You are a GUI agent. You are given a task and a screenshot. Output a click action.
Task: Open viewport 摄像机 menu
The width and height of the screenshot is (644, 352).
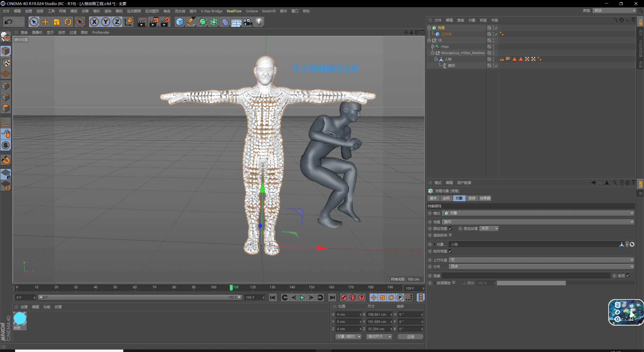click(37, 32)
